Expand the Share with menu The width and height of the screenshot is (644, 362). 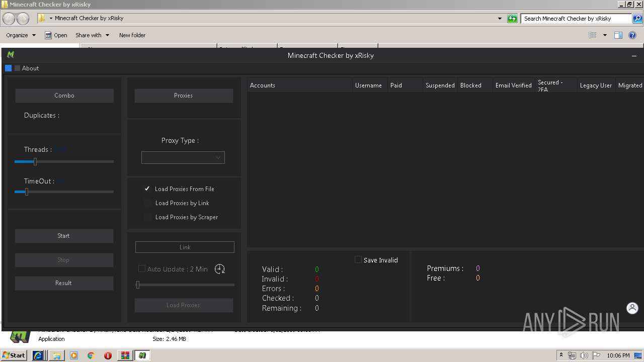point(92,35)
